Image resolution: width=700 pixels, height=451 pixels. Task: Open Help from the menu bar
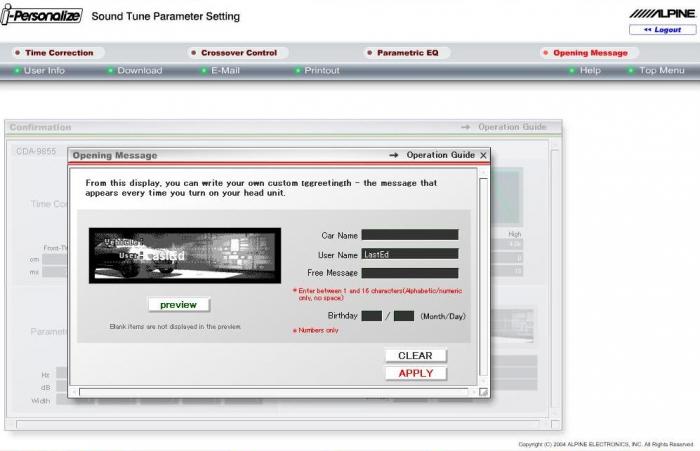[590, 71]
